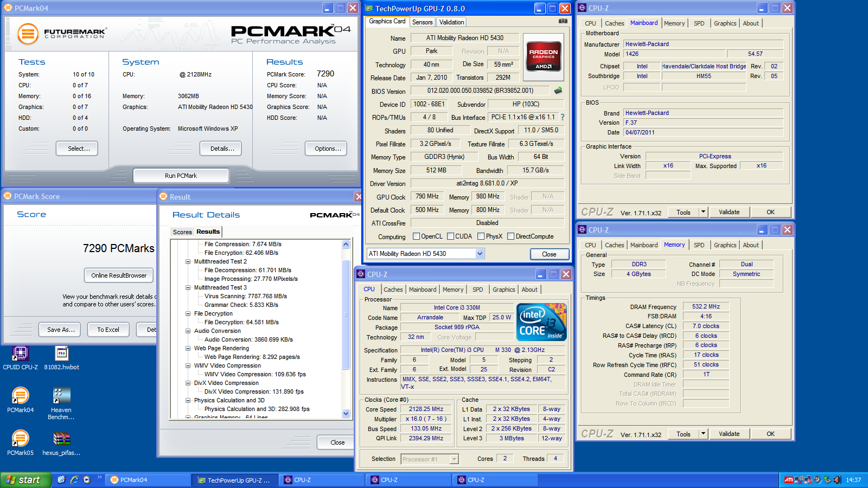
Task: Click the Radeon Graphics AMD logo
Action: click(x=543, y=57)
